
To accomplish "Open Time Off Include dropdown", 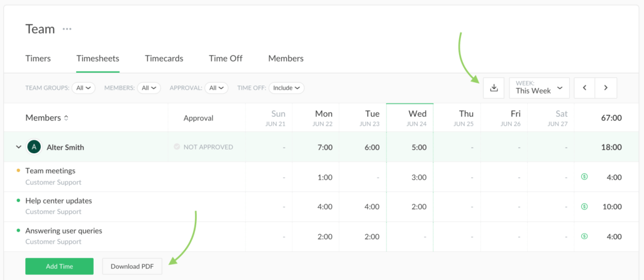I will pyautogui.click(x=287, y=88).
